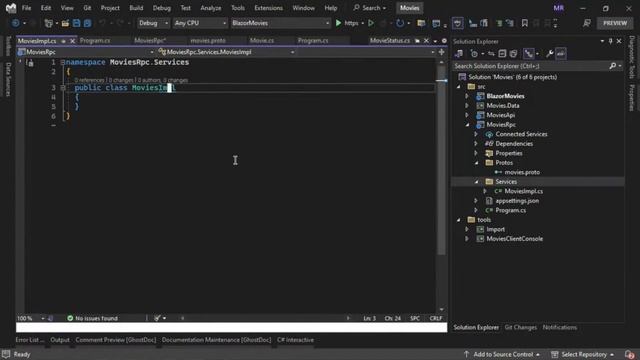The height and width of the screenshot is (360, 640).
Task: Open the Any CPU platform dropdown
Action: coord(200,23)
